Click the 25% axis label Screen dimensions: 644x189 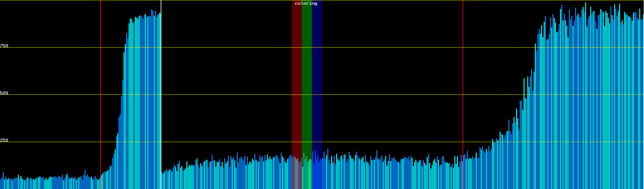pyautogui.click(x=4, y=140)
